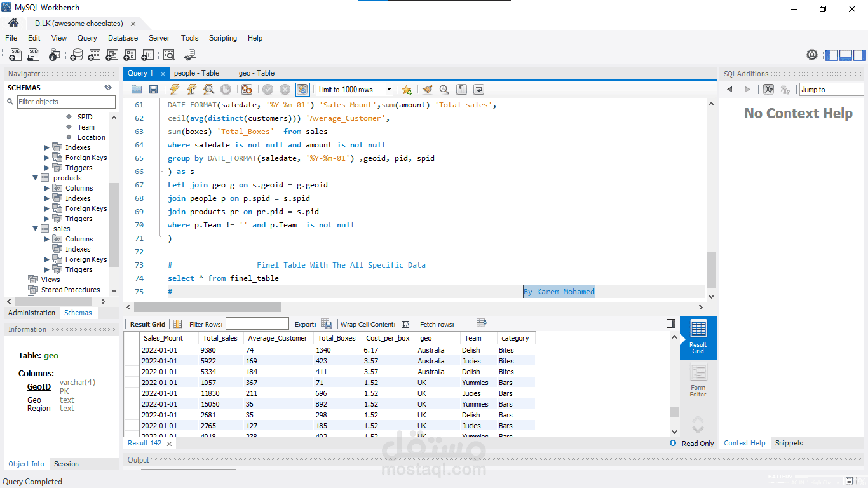868x488 pixels.
Task: Switch to the Administration tab
Action: pyautogui.click(x=32, y=313)
